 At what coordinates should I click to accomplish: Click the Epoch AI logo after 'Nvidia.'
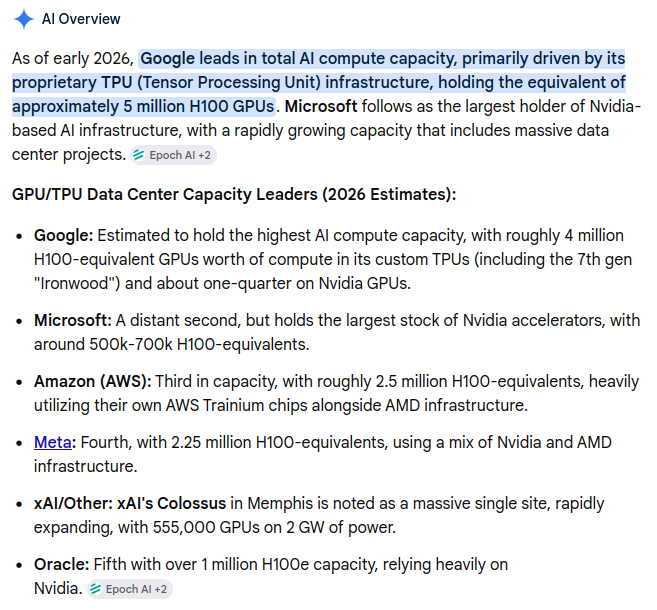tap(95, 589)
